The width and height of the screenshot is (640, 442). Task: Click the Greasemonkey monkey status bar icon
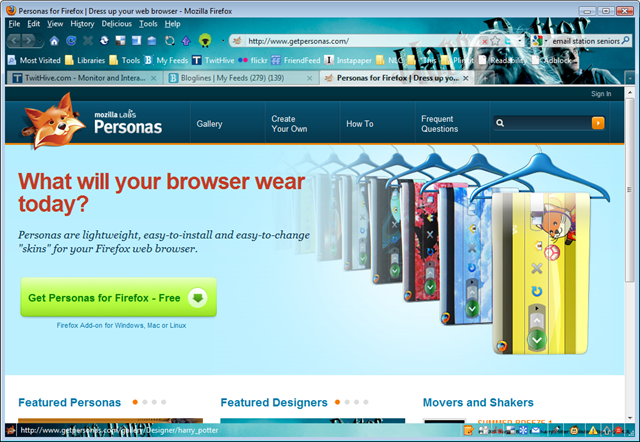point(574,430)
